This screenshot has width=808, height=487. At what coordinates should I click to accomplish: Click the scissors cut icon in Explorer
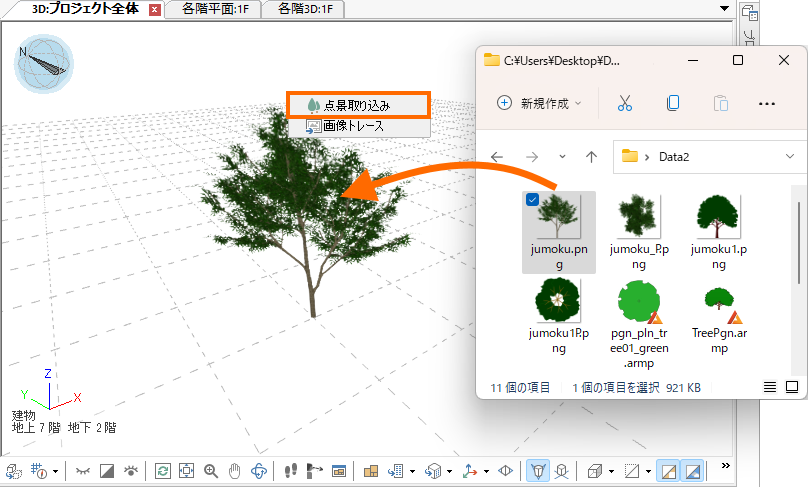pos(625,103)
